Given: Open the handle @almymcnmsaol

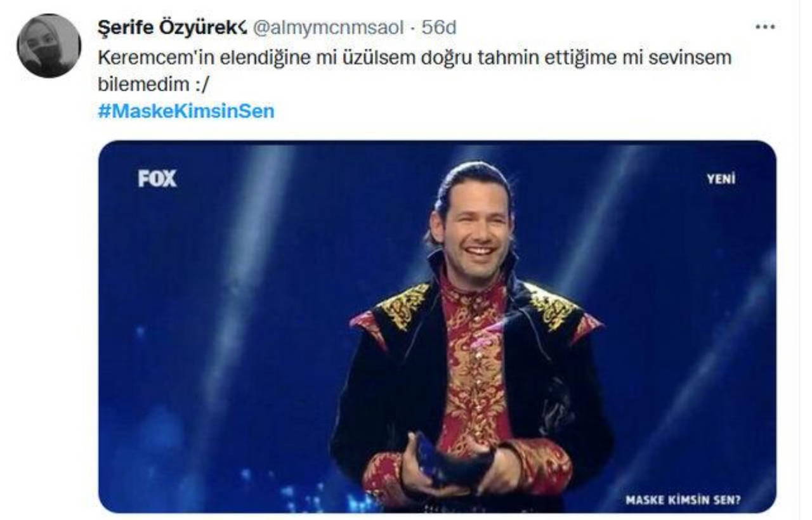Looking at the screenshot, I should pyautogui.click(x=328, y=28).
